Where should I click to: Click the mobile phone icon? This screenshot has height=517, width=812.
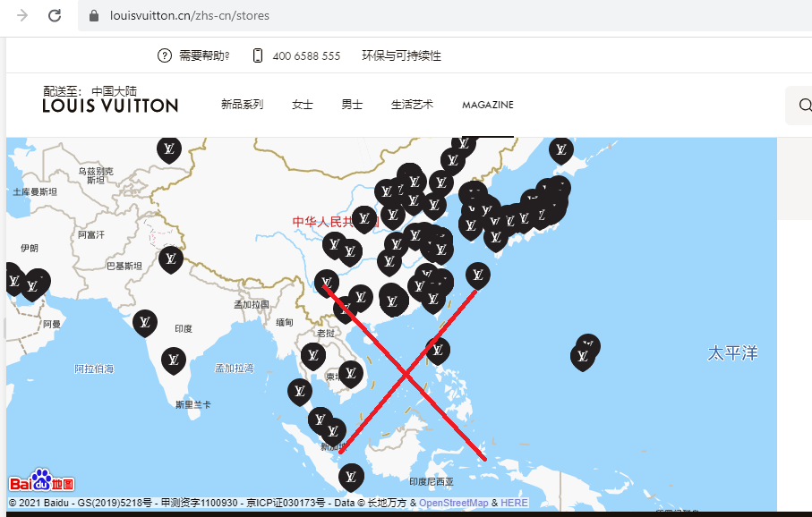coord(257,55)
